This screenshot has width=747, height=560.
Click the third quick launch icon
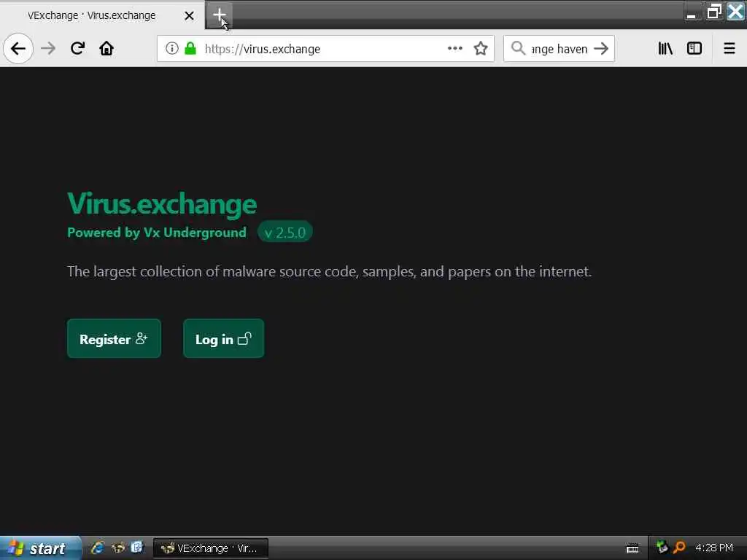click(x=137, y=548)
